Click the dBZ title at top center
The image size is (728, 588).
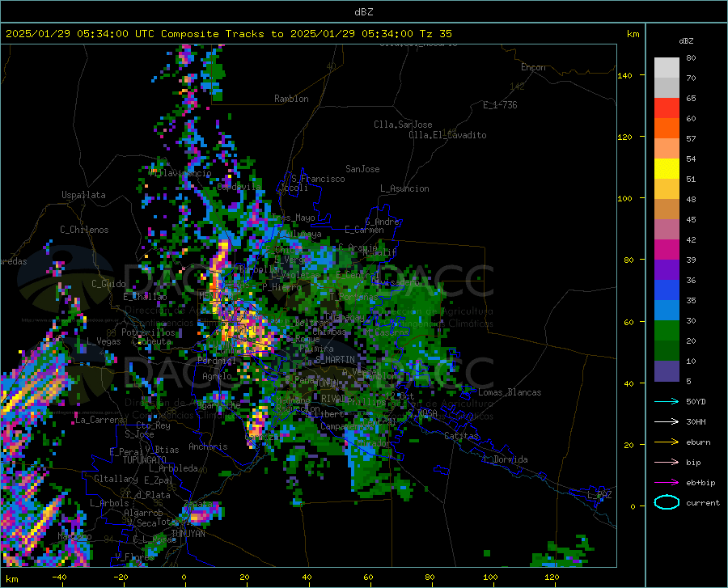coord(363,12)
